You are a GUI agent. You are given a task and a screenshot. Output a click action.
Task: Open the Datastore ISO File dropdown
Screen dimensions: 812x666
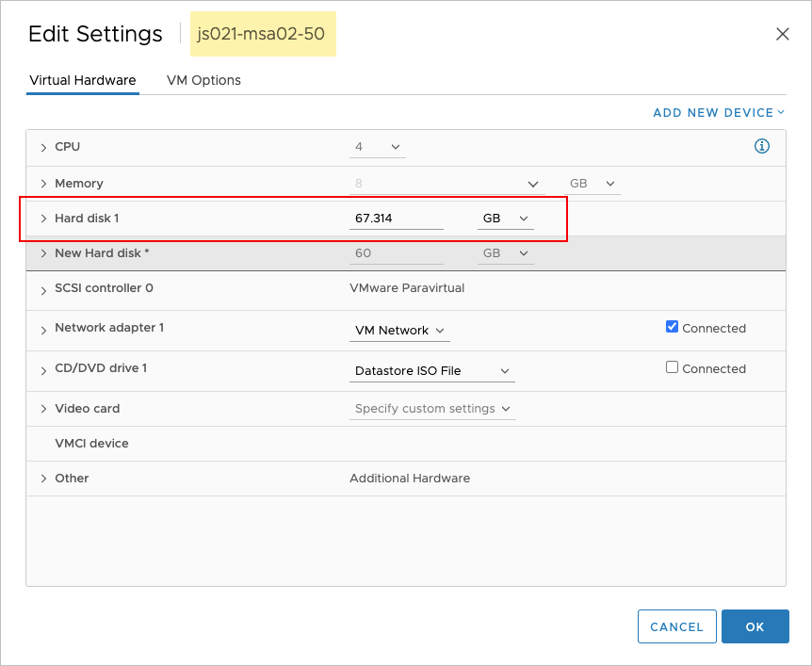pyautogui.click(x=431, y=371)
